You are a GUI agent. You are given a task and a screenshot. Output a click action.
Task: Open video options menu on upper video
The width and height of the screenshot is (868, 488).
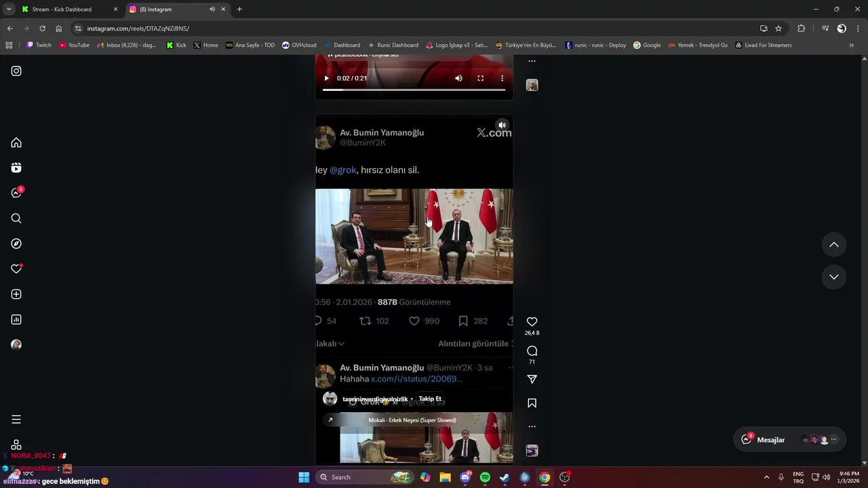(x=502, y=78)
